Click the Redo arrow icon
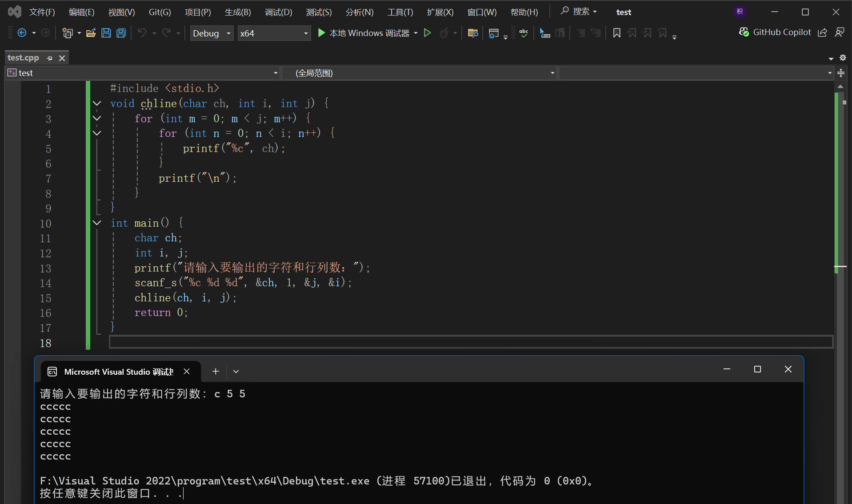This screenshot has width=852, height=504. (x=166, y=33)
